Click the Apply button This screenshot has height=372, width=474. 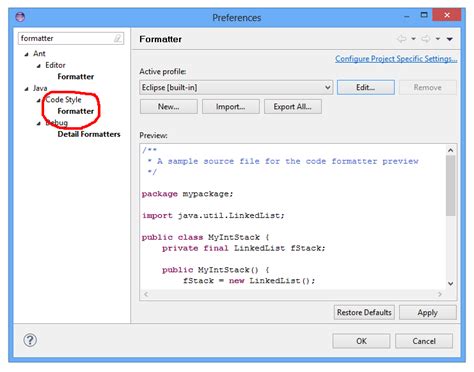tap(428, 312)
